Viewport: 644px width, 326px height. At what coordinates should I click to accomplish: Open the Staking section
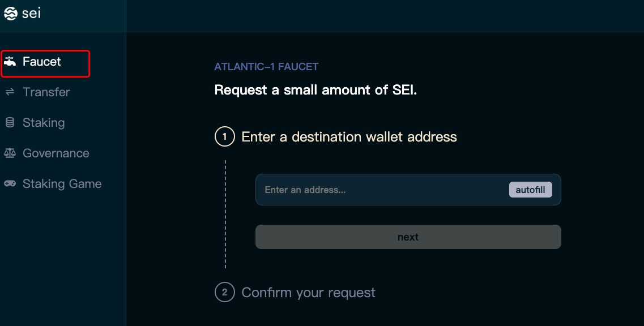[44, 123]
